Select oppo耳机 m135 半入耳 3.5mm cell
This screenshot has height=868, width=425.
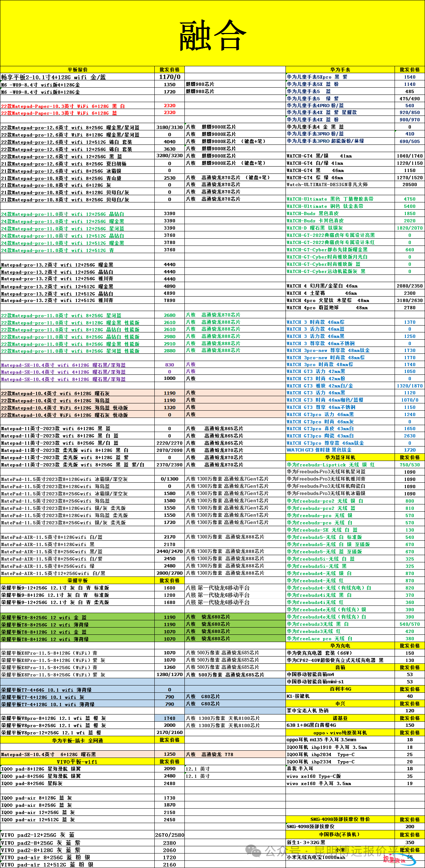340,740
